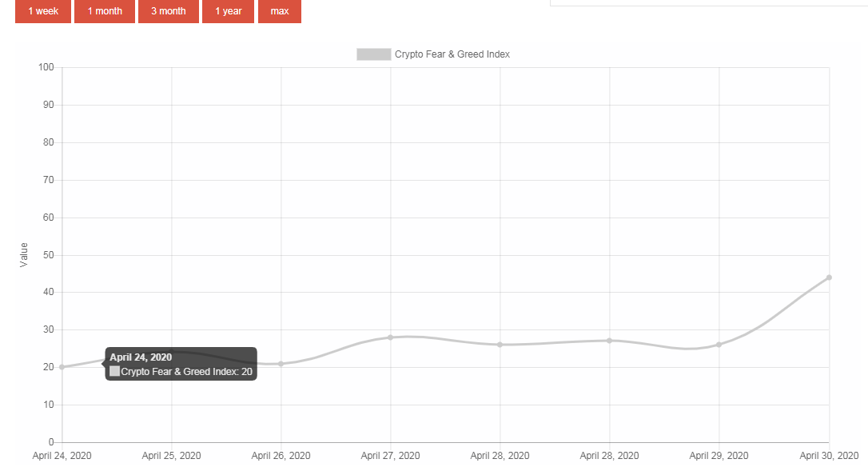Click the small color box inside tooltip
This screenshot has width=868, height=475.
114,371
